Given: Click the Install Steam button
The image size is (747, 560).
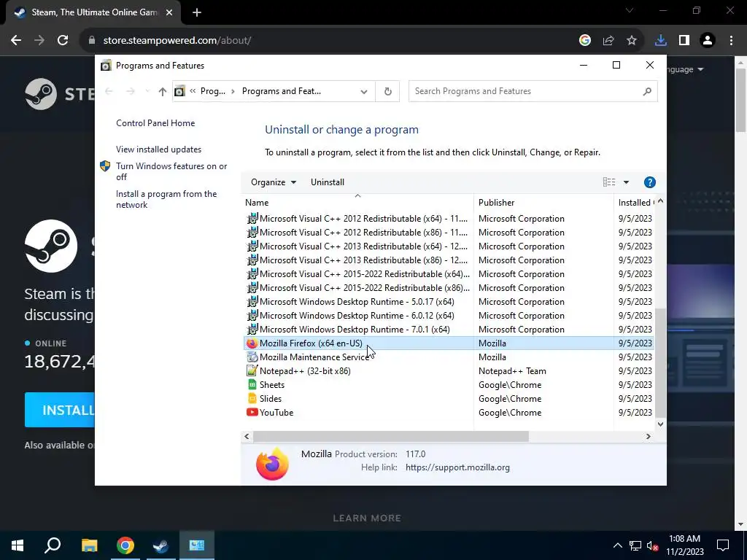Looking at the screenshot, I should pos(60,410).
